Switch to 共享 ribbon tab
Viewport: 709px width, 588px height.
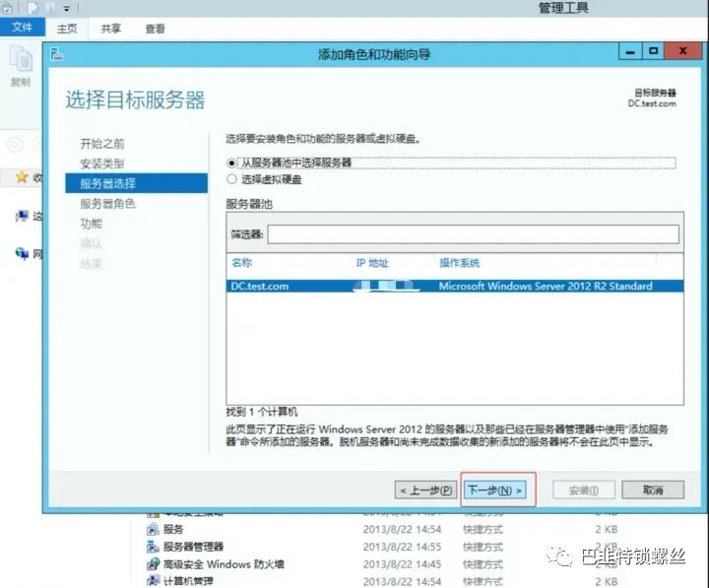click(110, 29)
